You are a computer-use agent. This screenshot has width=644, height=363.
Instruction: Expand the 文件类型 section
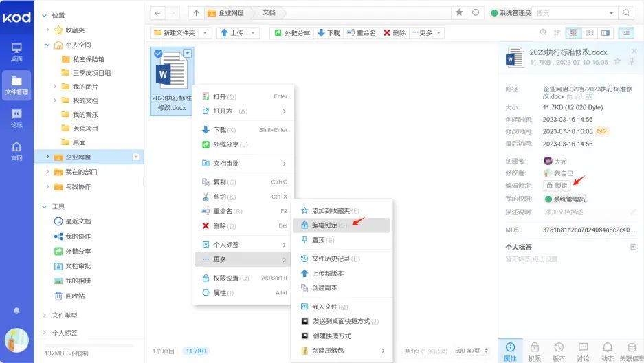click(x=45, y=315)
